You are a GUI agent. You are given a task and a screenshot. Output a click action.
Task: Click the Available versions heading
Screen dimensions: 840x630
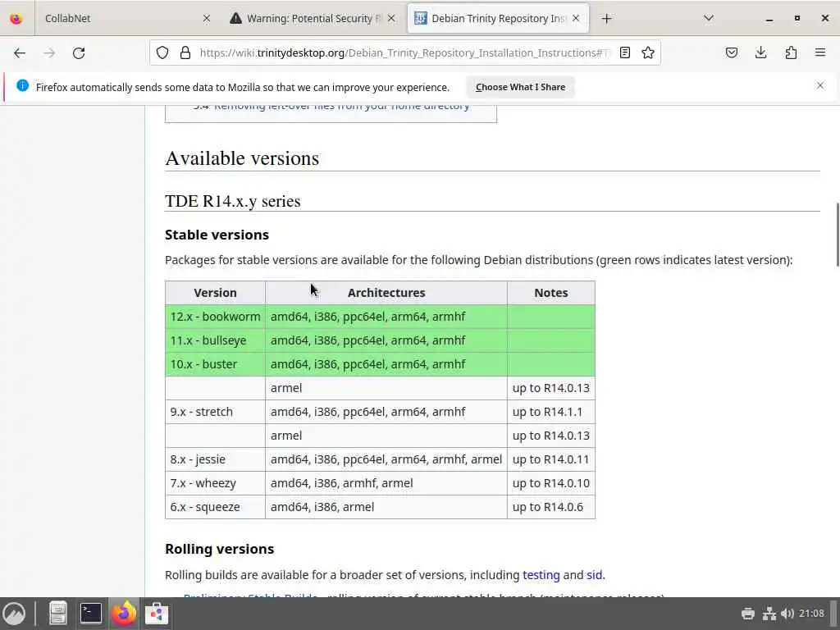(x=242, y=158)
